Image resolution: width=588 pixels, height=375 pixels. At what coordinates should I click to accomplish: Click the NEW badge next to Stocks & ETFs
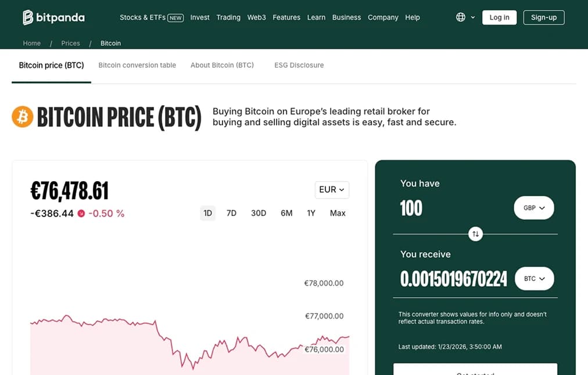tap(175, 17)
